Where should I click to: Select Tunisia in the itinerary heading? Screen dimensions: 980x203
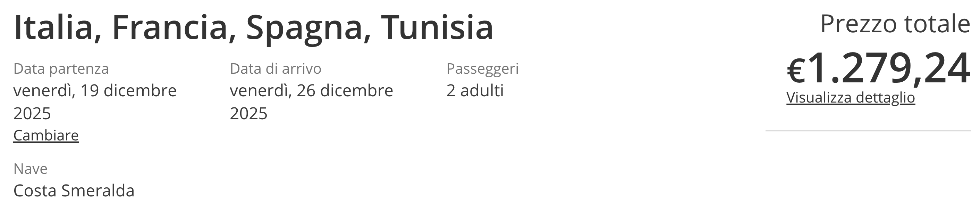click(437, 27)
